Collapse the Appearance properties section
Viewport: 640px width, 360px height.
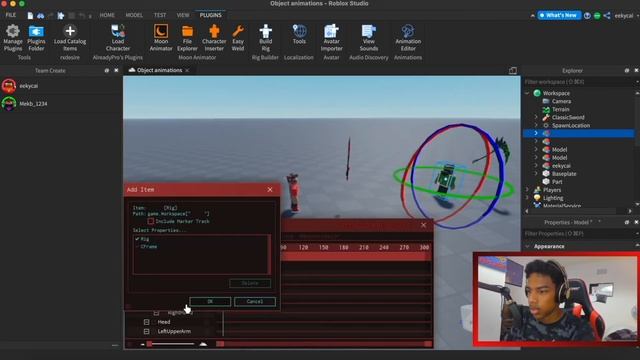pyautogui.click(x=527, y=246)
